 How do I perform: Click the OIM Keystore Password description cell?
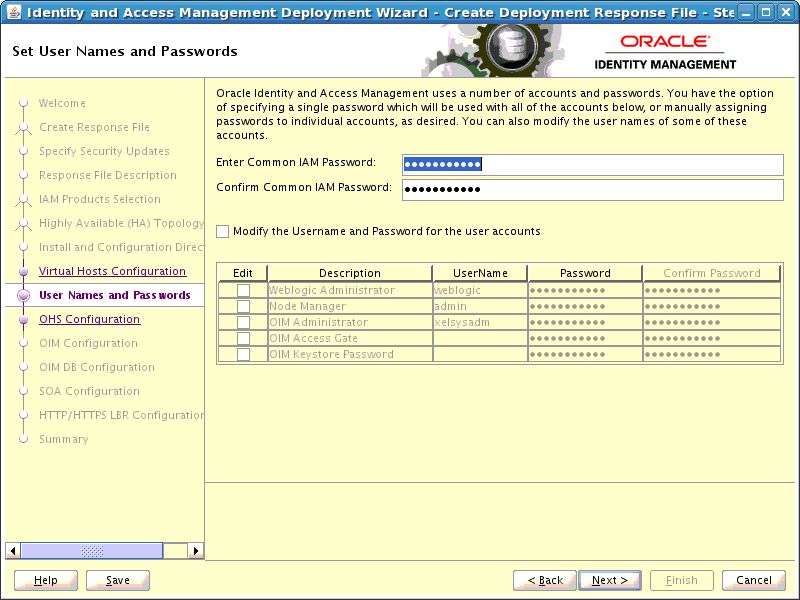pyautogui.click(x=350, y=354)
